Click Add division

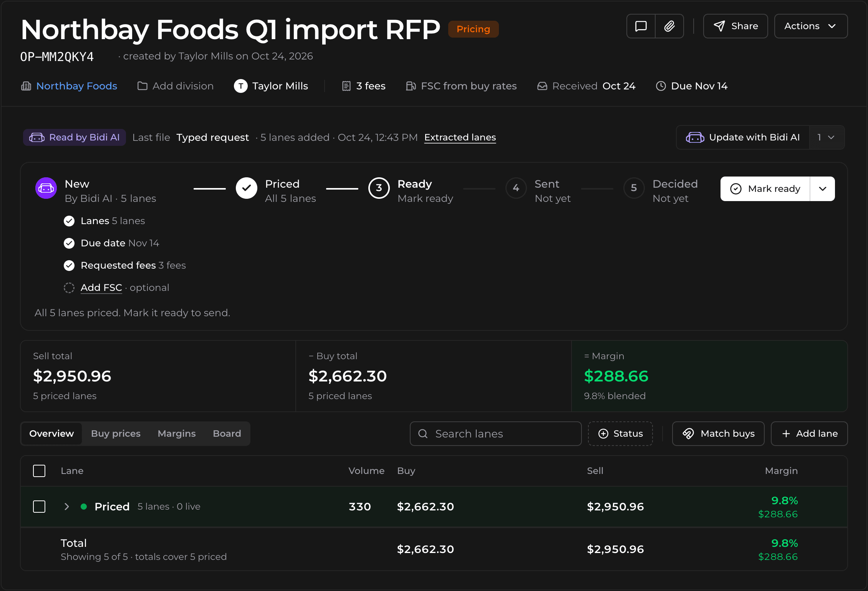pyautogui.click(x=176, y=86)
